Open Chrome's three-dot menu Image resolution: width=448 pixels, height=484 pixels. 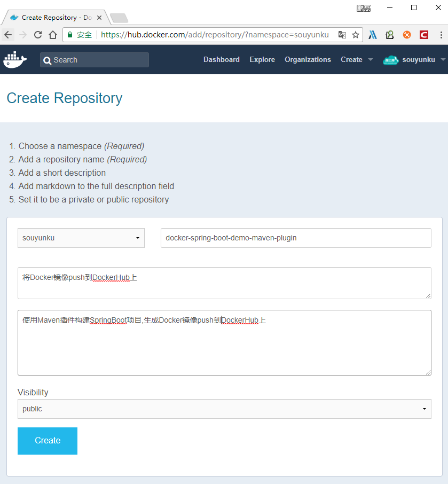pos(441,34)
